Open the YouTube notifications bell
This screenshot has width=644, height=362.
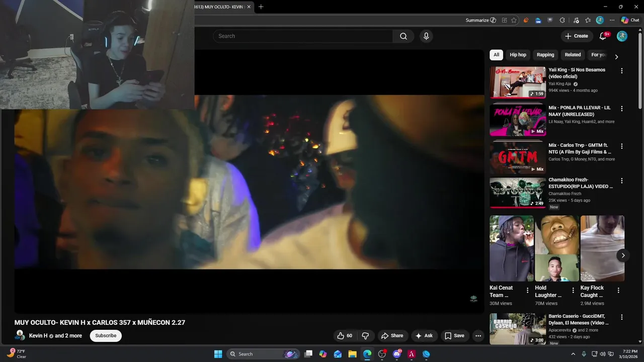pyautogui.click(x=603, y=36)
